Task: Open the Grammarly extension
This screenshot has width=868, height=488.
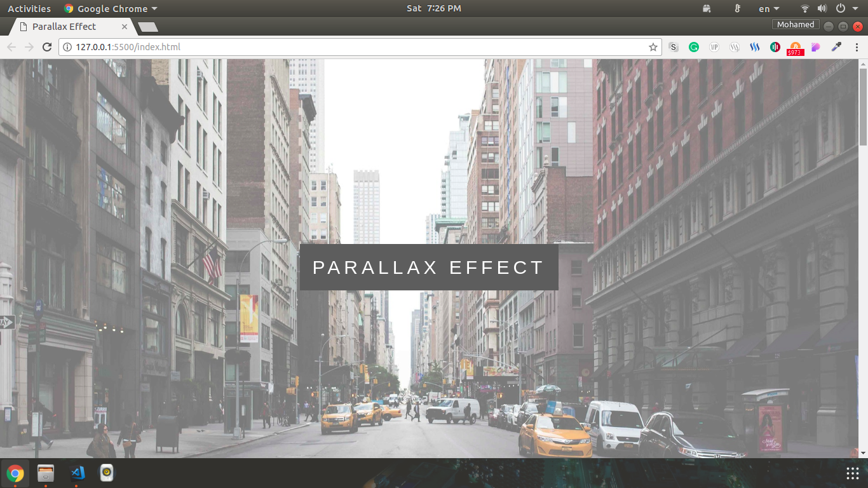Action: point(694,47)
